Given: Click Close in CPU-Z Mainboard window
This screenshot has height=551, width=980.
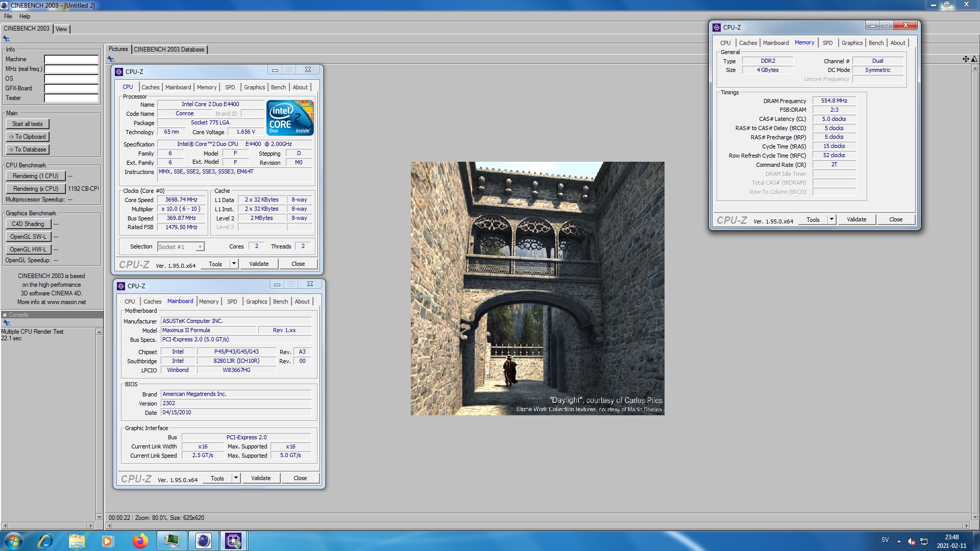Looking at the screenshot, I should coord(300,478).
